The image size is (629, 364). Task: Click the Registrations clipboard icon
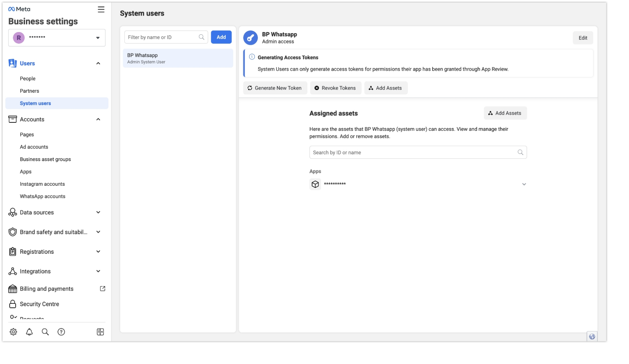12,252
